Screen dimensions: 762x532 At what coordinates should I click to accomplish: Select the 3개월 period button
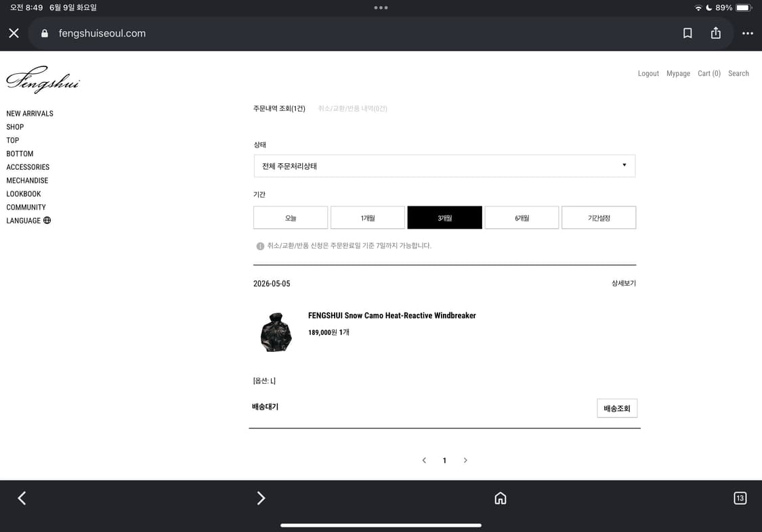click(444, 217)
